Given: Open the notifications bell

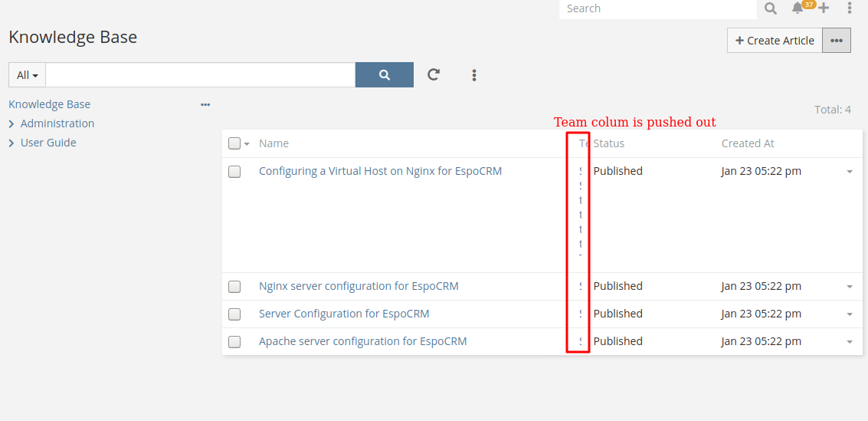Looking at the screenshot, I should coord(798,8).
